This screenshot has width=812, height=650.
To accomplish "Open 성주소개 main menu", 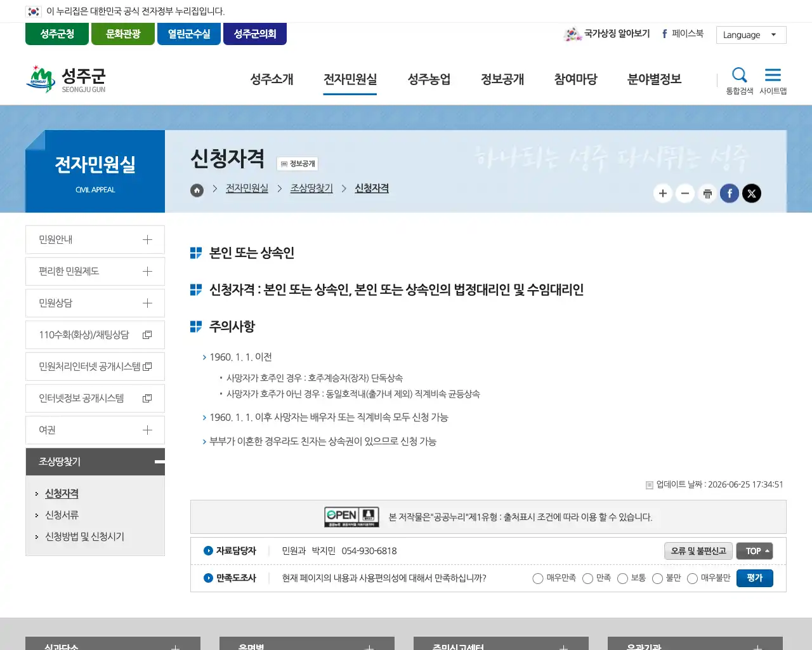I will pyautogui.click(x=272, y=79).
